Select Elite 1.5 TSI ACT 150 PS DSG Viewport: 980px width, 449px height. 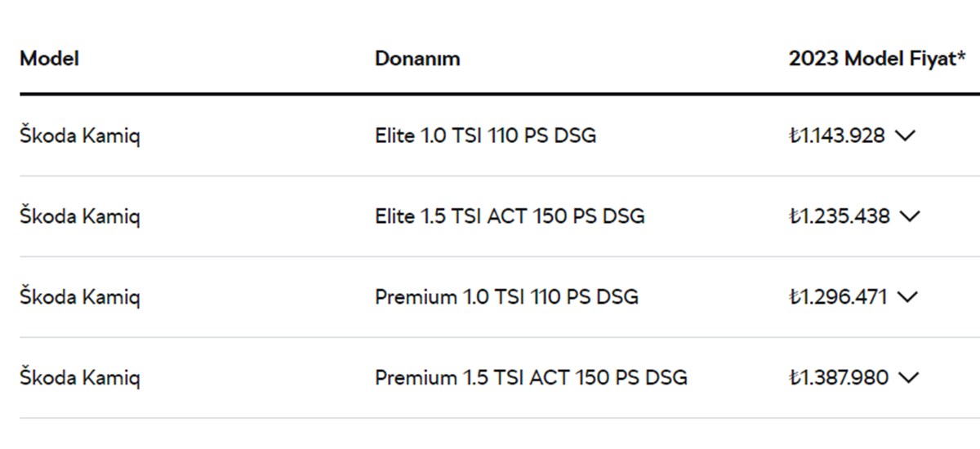pyautogui.click(x=510, y=216)
